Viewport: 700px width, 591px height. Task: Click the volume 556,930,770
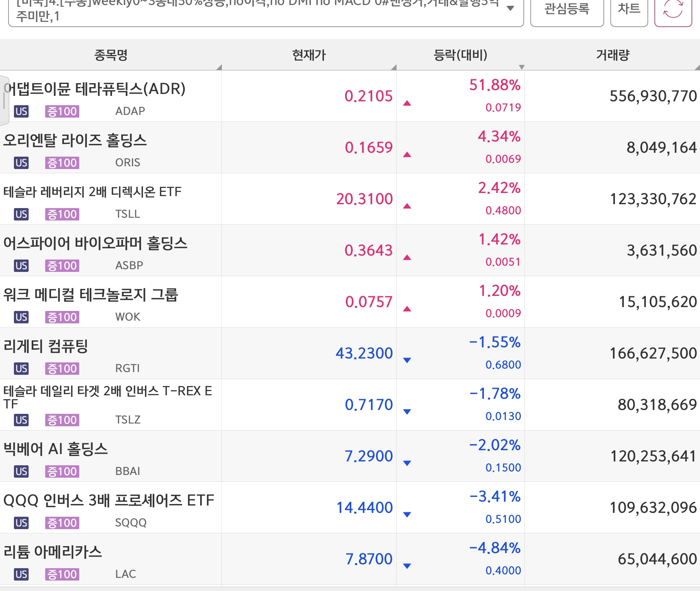tap(653, 96)
